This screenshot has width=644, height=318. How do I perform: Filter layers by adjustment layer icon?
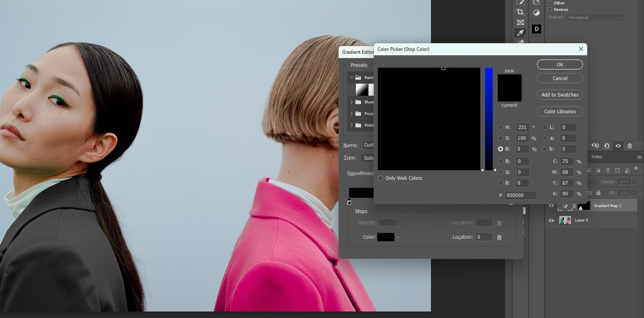(598, 170)
